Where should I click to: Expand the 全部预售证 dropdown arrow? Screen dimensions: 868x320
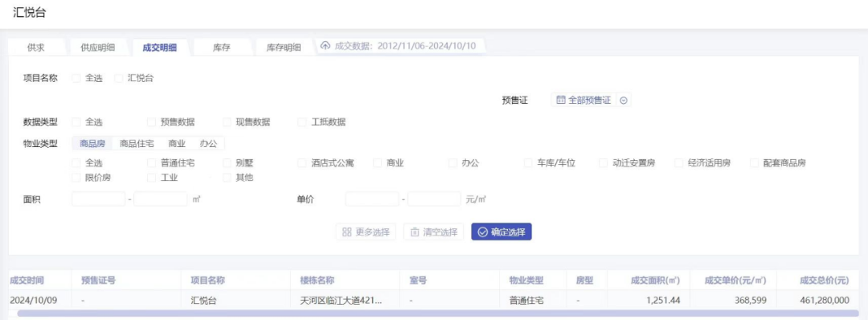[x=624, y=101]
